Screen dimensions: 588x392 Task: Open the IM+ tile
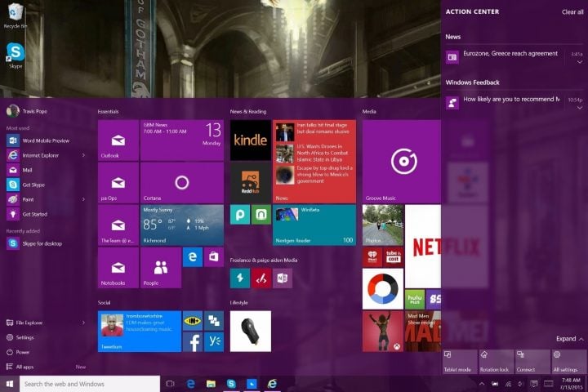click(193, 321)
